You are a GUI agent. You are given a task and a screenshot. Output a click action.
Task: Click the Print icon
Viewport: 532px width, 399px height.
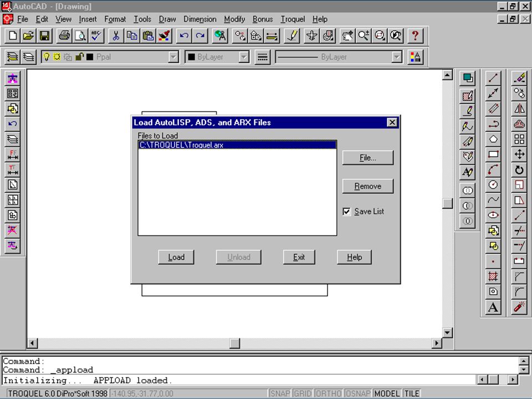(x=64, y=35)
